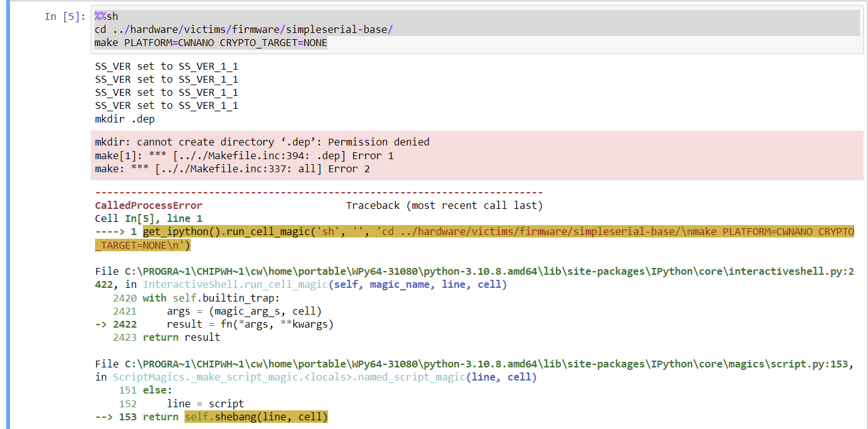Click the InteractiveShell.run_cell_magic function name

pyautogui.click(x=235, y=285)
